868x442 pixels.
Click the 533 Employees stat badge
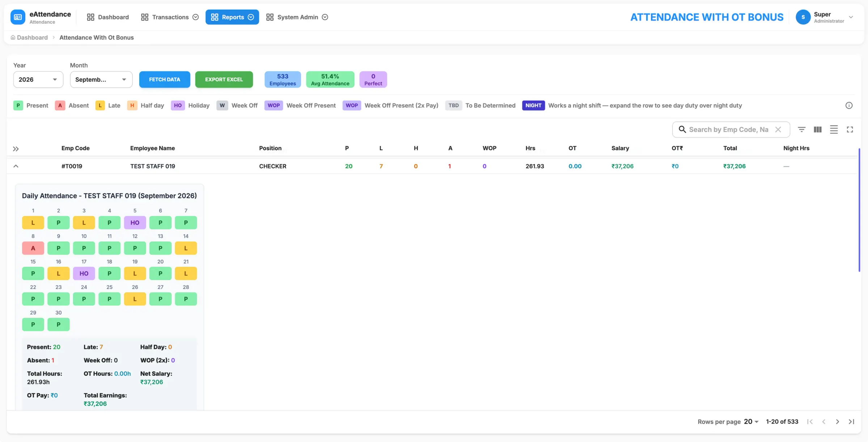click(282, 80)
